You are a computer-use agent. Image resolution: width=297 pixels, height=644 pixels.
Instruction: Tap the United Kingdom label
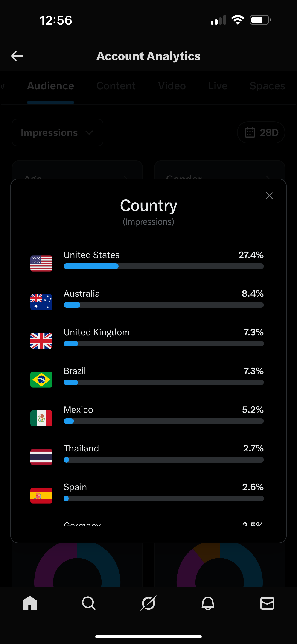(97, 332)
